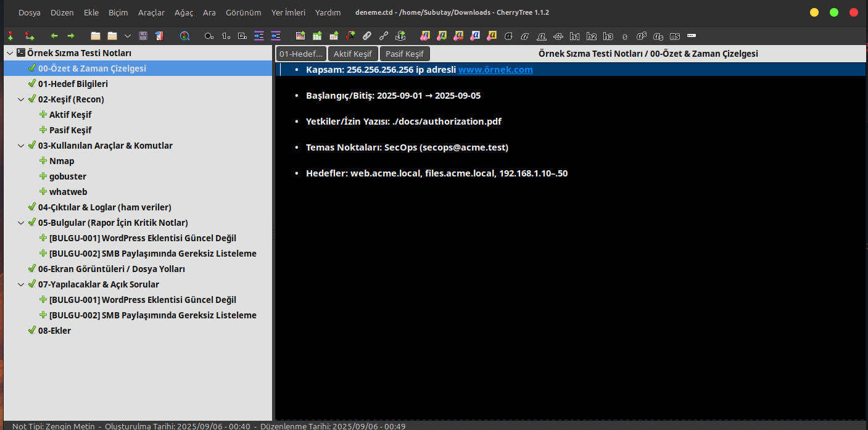Insert a codebox via toolbar icon
This screenshot has height=430, width=868.
pyautogui.click(x=334, y=36)
